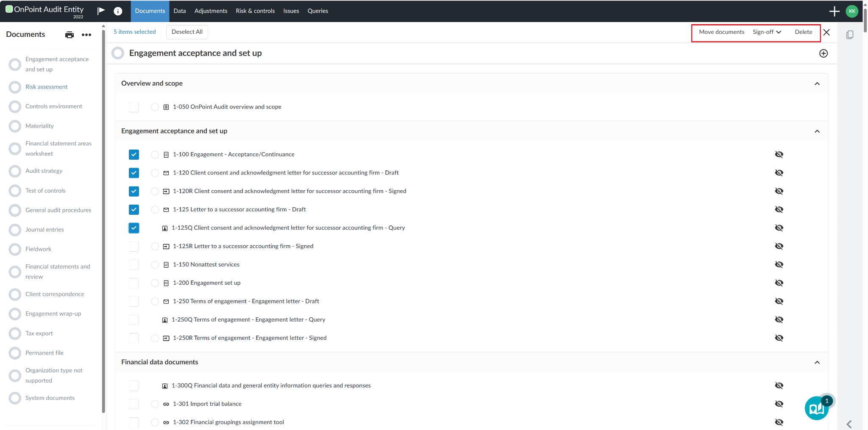The width and height of the screenshot is (868, 430).
Task: Open the Sign-off dropdown
Action: 767,32
